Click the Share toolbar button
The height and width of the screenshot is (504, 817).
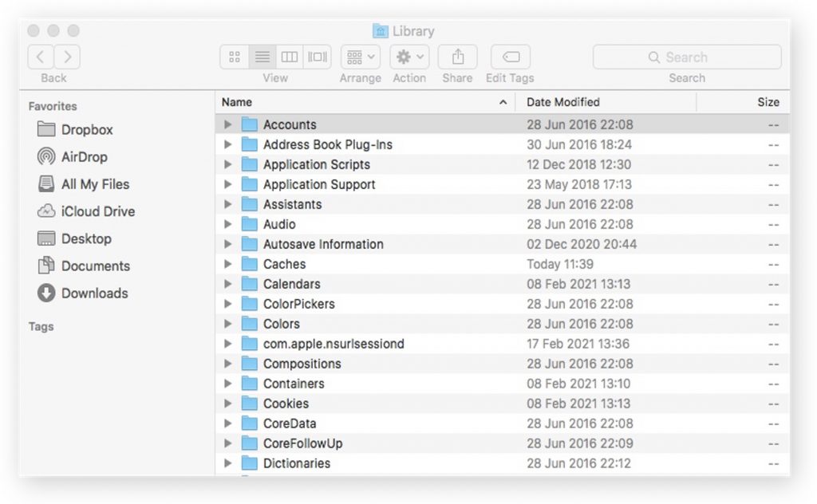pos(457,57)
